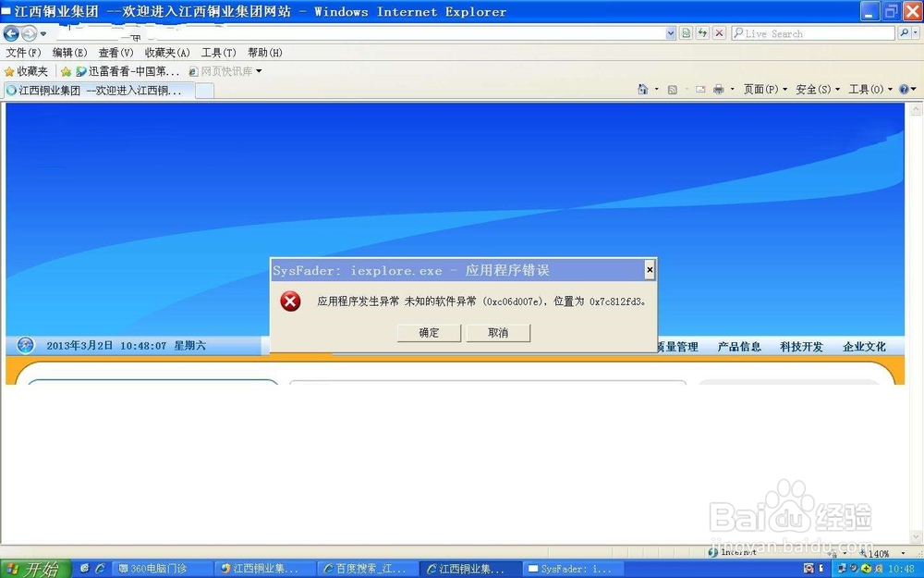Open a new tab with the blank tab button

(204, 91)
